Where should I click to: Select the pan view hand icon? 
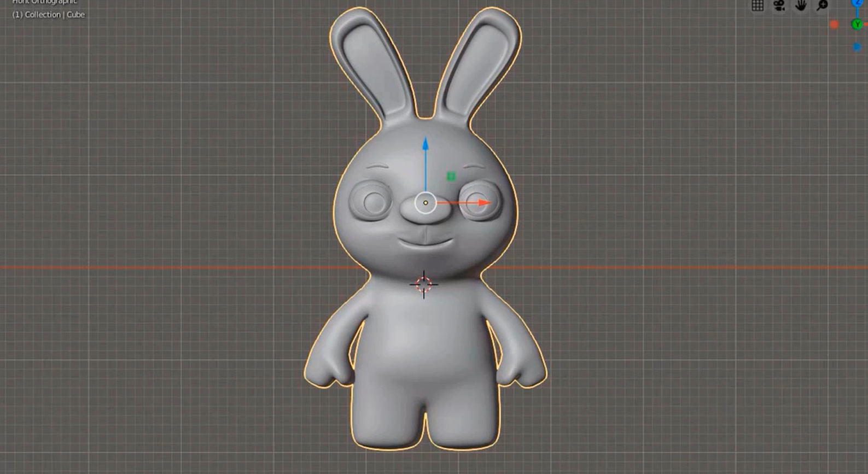(x=801, y=5)
